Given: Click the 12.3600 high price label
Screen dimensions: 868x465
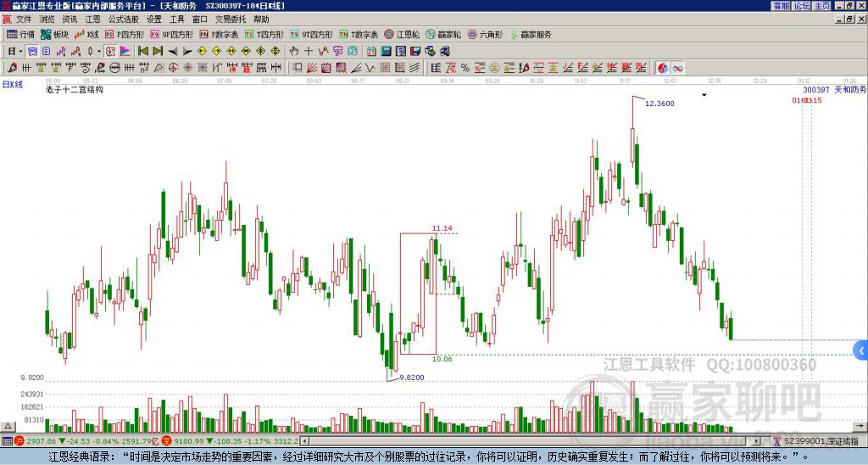Looking at the screenshot, I should coord(659,104).
